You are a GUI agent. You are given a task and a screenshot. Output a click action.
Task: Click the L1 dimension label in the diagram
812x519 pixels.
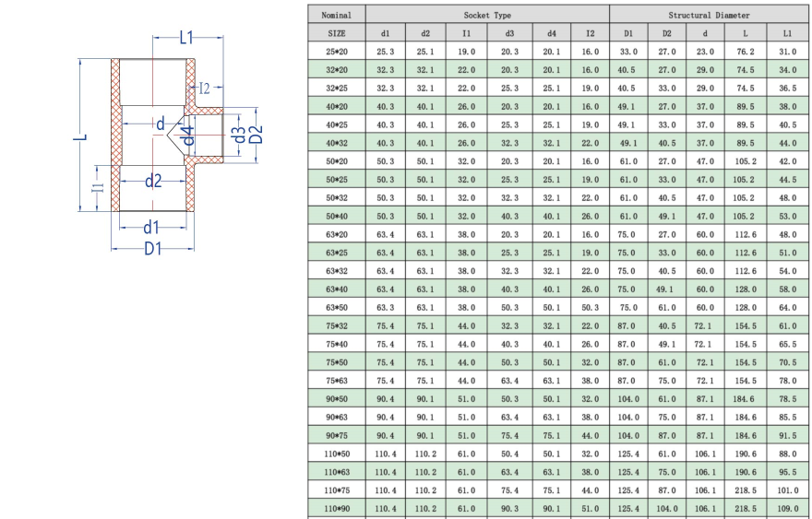pyautogui.click(x=185, y=38)
